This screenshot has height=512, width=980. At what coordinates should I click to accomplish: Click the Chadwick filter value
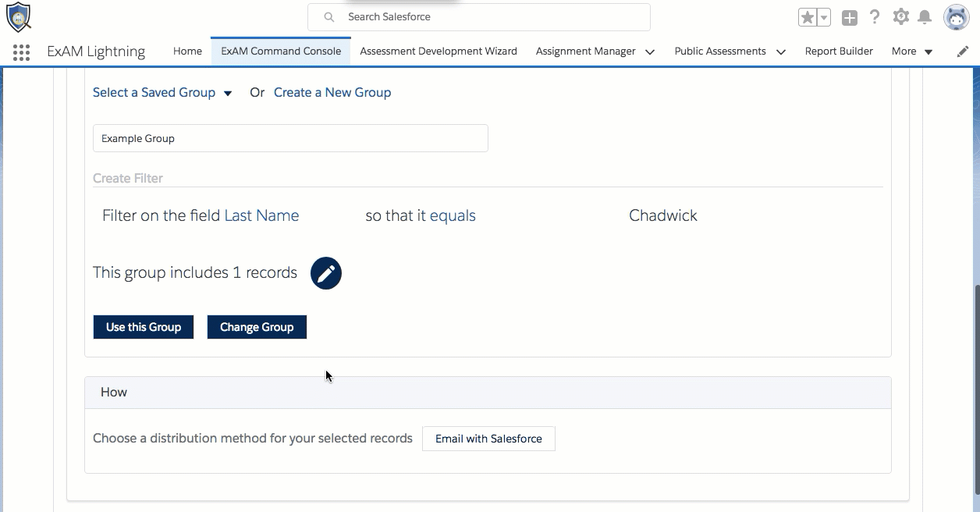(663, 216)
